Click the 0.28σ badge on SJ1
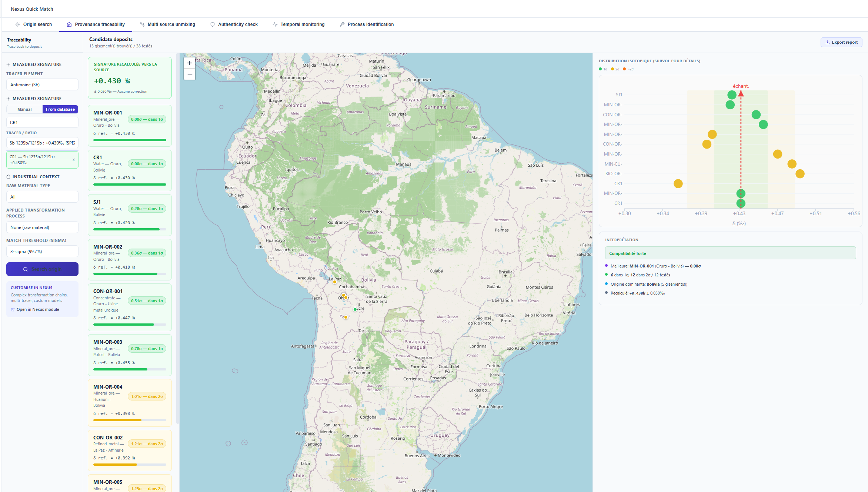868x492 pixels. [147, 209]
